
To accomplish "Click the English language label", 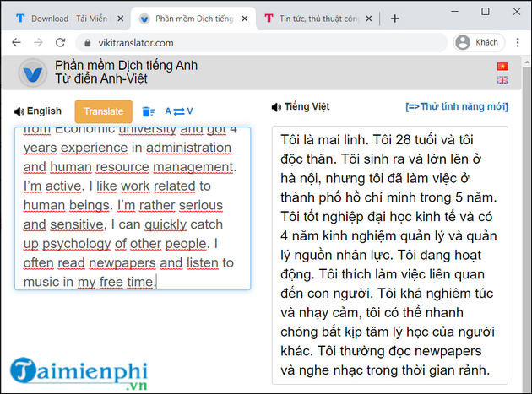I will (44, 111).
